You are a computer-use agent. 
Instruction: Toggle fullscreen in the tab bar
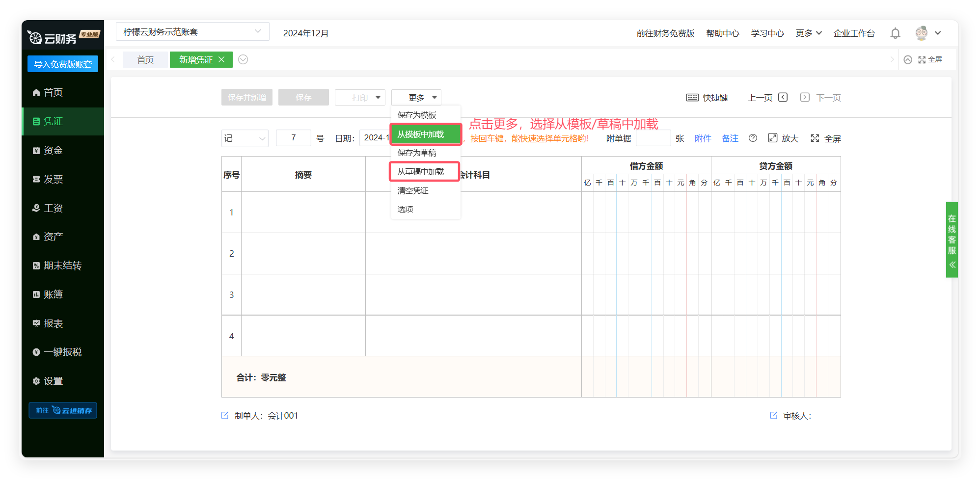coord(930,60)
